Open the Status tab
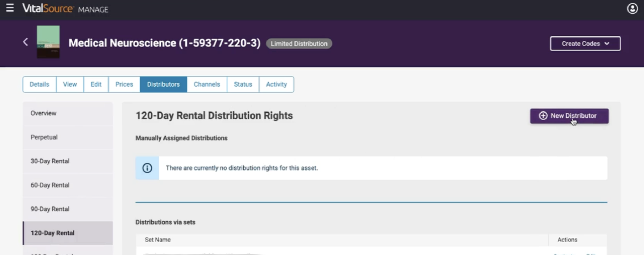This screenshot has width=644, height=255. pos(243,84)
